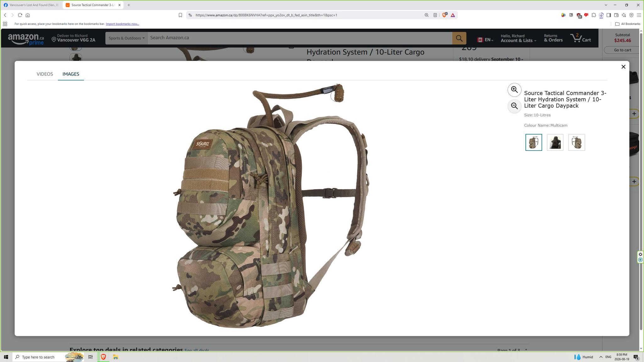
Task: Click the Amazon search magnifier button
Action: (459, 38)
